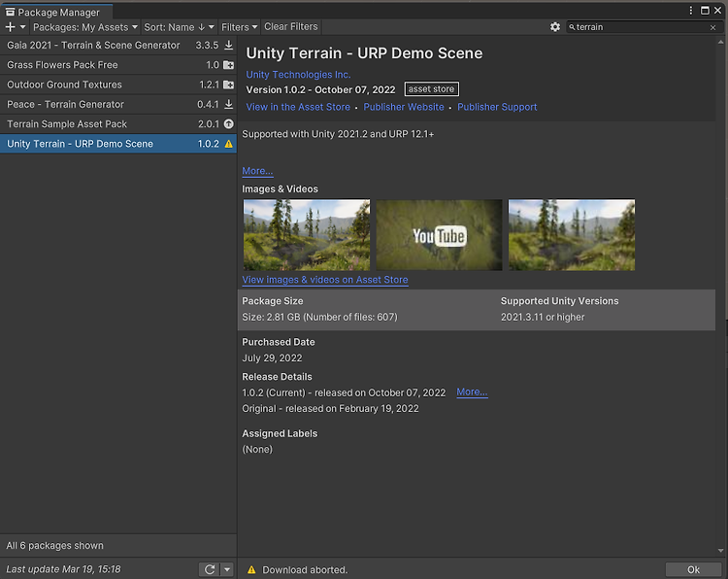
Task: Open View images & videos on Asset Store
Action: click(x=325, y=280)
